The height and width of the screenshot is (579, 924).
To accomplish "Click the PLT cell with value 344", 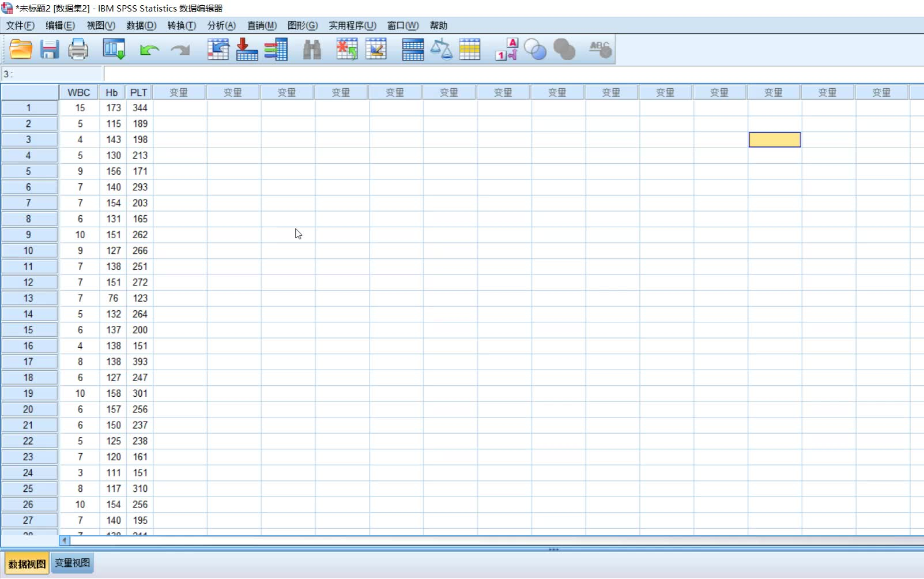I will coord(139,108).
